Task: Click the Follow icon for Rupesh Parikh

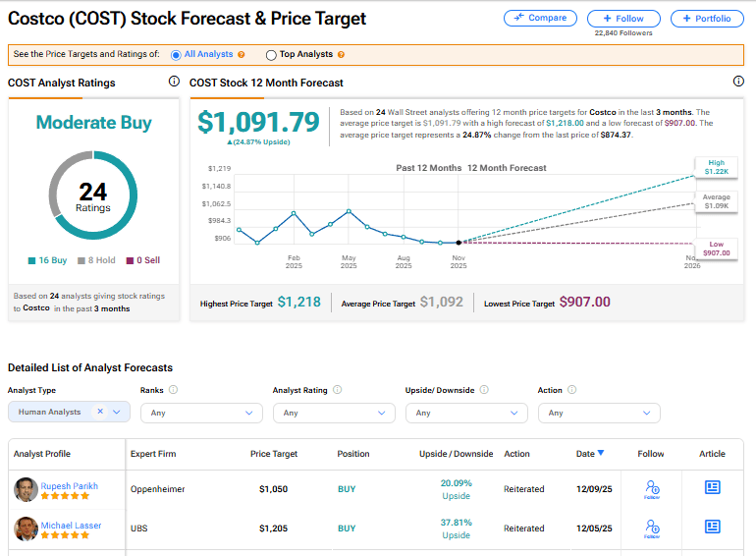Action: pyautogui.click(x=650, y=487)
